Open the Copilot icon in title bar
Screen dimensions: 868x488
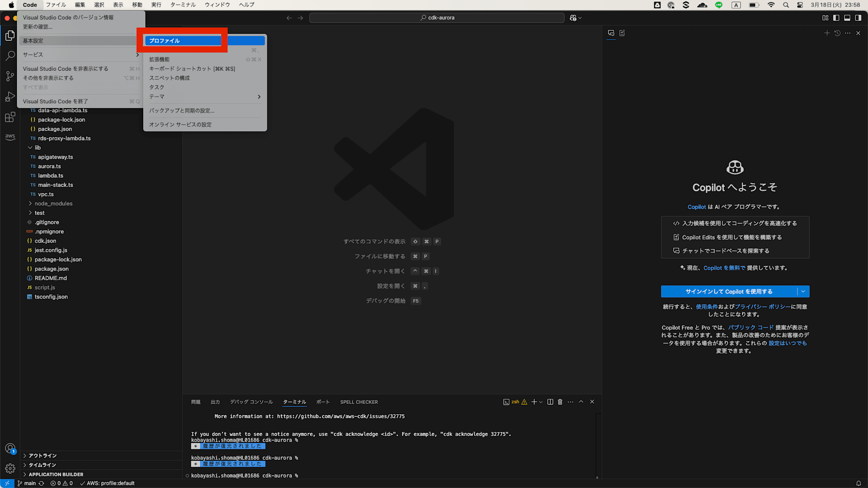pos(573,18)
